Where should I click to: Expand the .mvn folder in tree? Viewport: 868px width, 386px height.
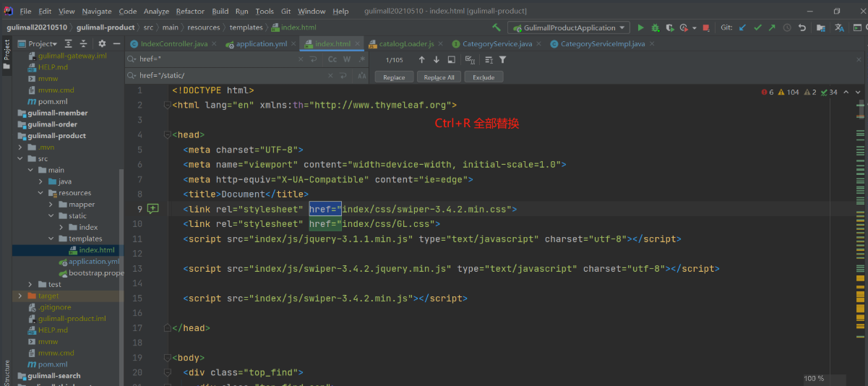pos(20,147)
